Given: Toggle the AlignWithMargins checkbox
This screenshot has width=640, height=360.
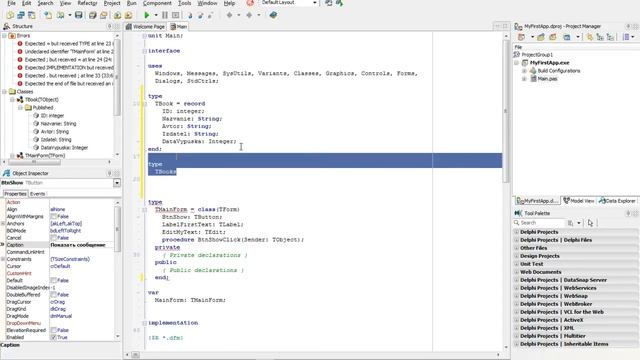Looking at the screenshot, I should click(x=53, y=216).
